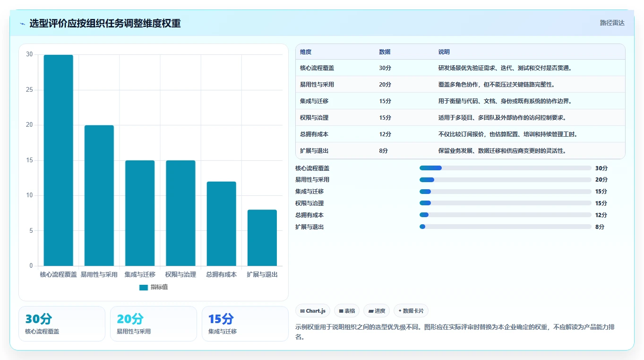Click the 进度 tag chip
Viewport: 644px width, 360px height.
pyautogui.click(x=377, y=311)
